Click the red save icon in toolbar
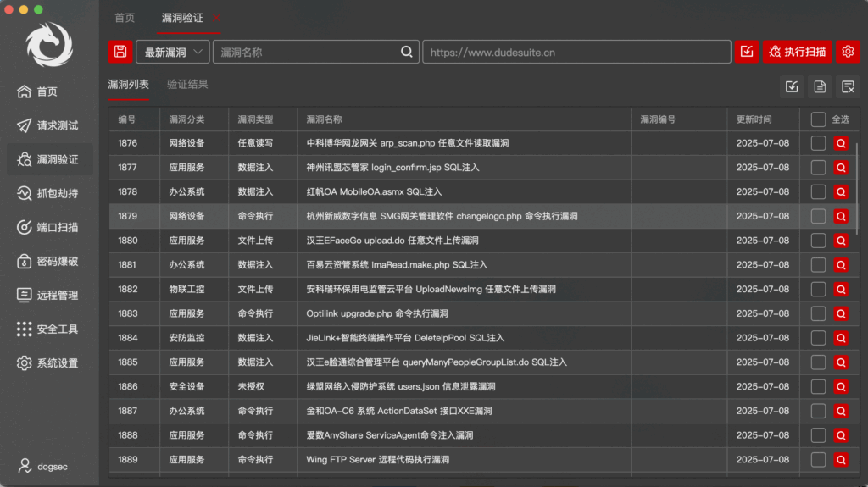The image size is (868, 487). pos(120,52)
